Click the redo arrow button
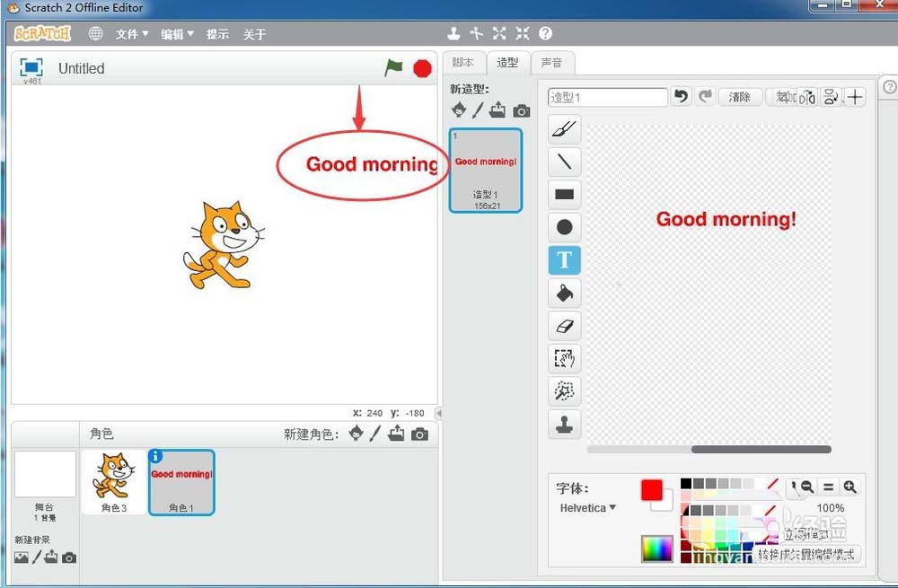Screen dimensions: 898x588 tap(705, 96)
